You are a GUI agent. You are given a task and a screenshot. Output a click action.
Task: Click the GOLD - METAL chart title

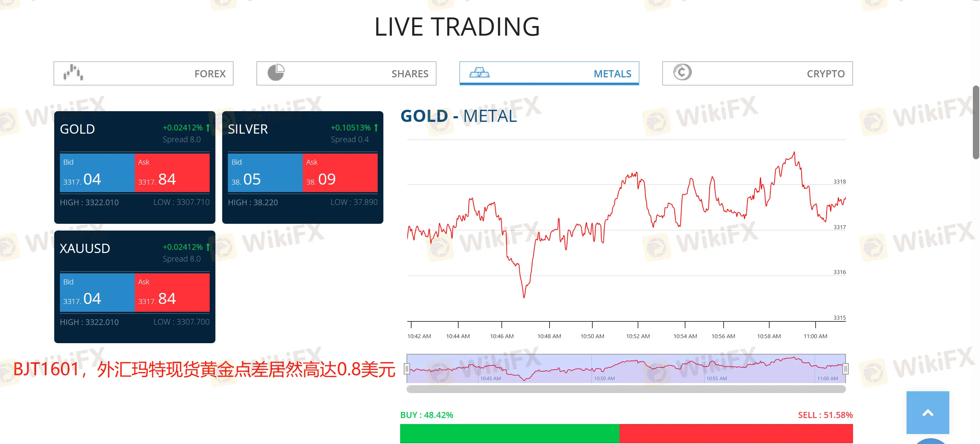click(458, 116)
